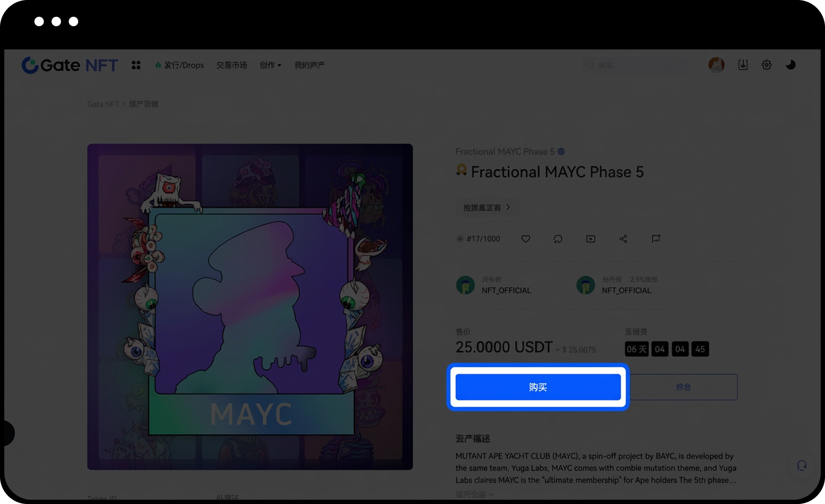
Task: Click the outlined button next to 购买
Action: click(684, 387)
